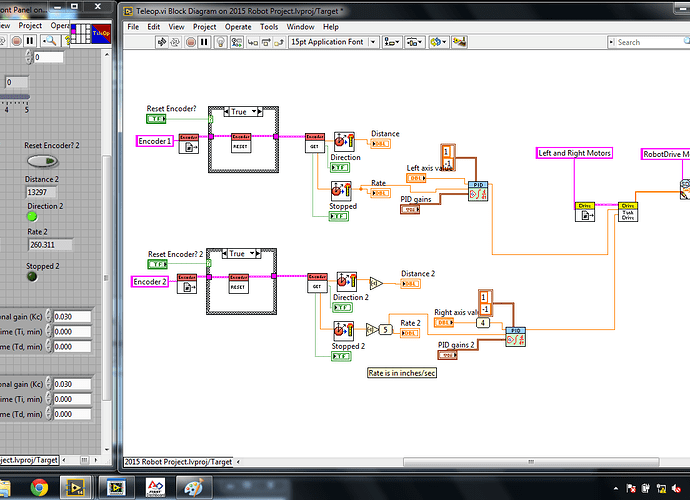Click Abort Execution in block diagram toolbar
Screen dimensions: 690x500
click(191, 42)
